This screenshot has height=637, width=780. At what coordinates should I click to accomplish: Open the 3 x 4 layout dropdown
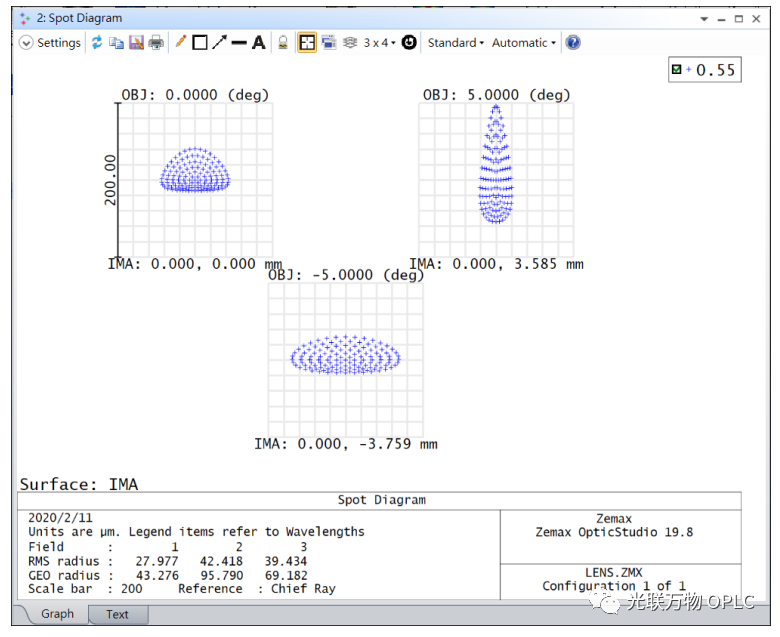[379, 43]
